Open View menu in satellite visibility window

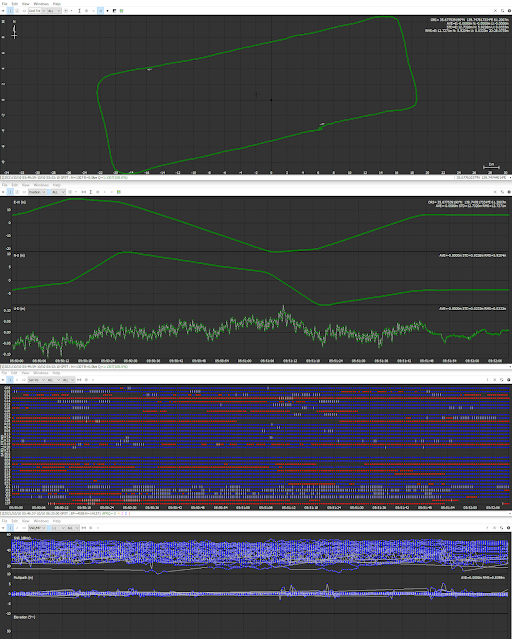click(x=25, y=373)
